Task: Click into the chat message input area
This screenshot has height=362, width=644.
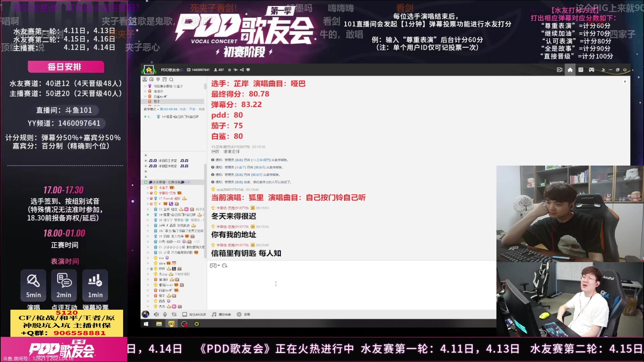Action: pyautogui.click(x=351, y=289)
